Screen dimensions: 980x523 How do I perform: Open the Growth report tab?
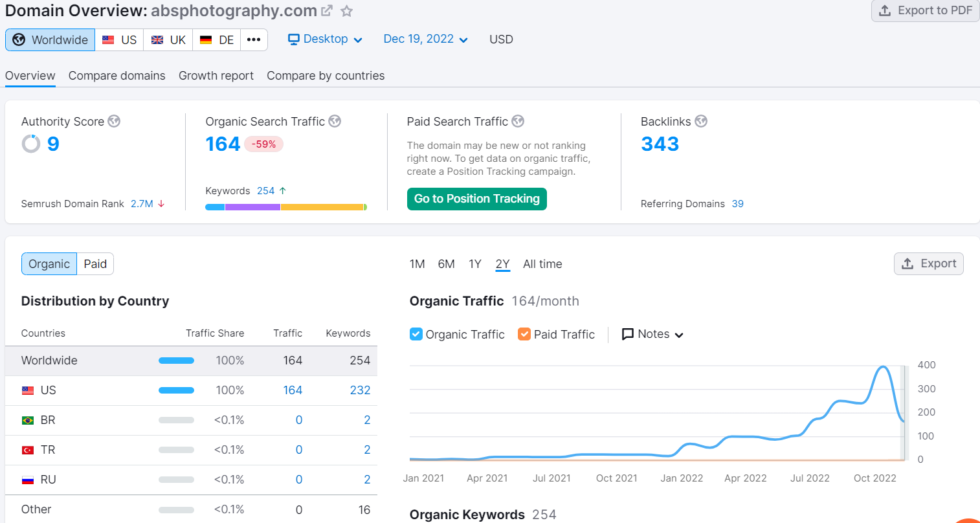pos(216,76)
